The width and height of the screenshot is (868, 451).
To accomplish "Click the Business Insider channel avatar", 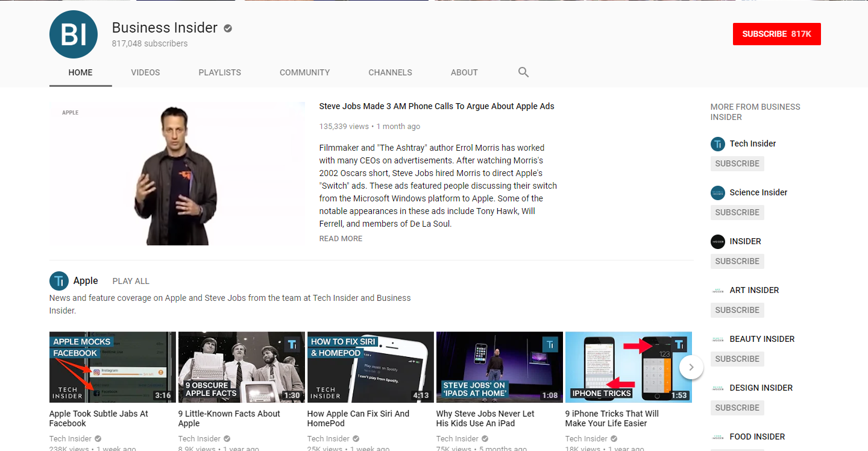I will click(x=73, y=34).
